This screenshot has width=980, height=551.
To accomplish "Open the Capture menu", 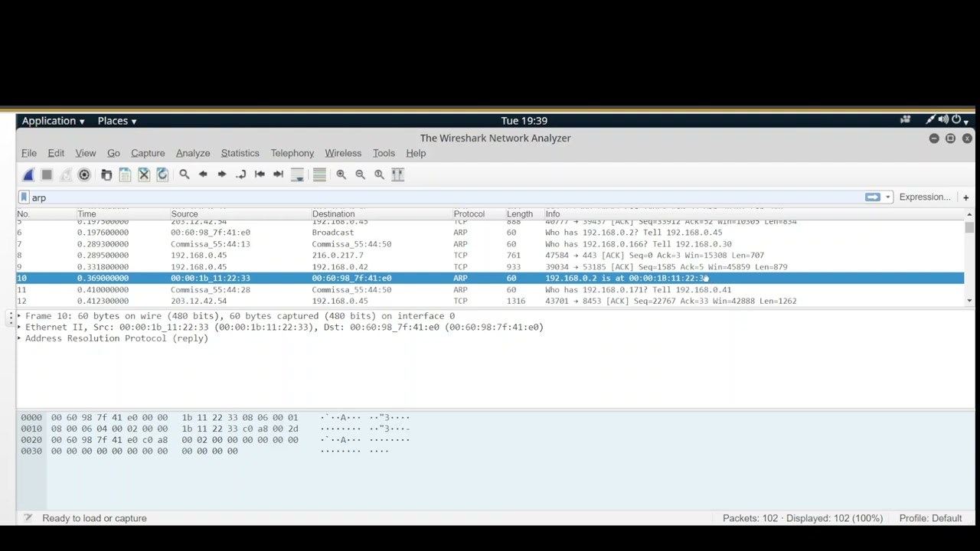I will tap(148, 153).
